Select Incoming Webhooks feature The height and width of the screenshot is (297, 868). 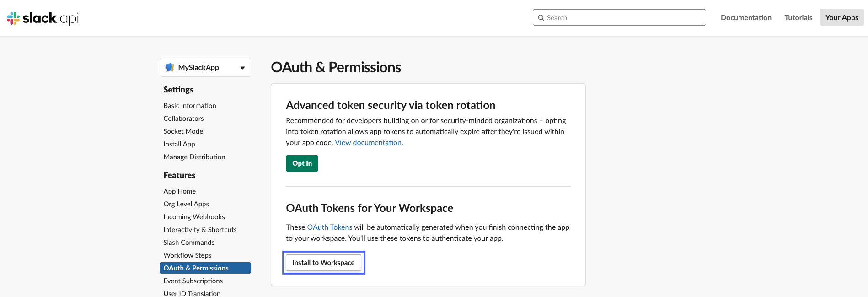(194, 217)
